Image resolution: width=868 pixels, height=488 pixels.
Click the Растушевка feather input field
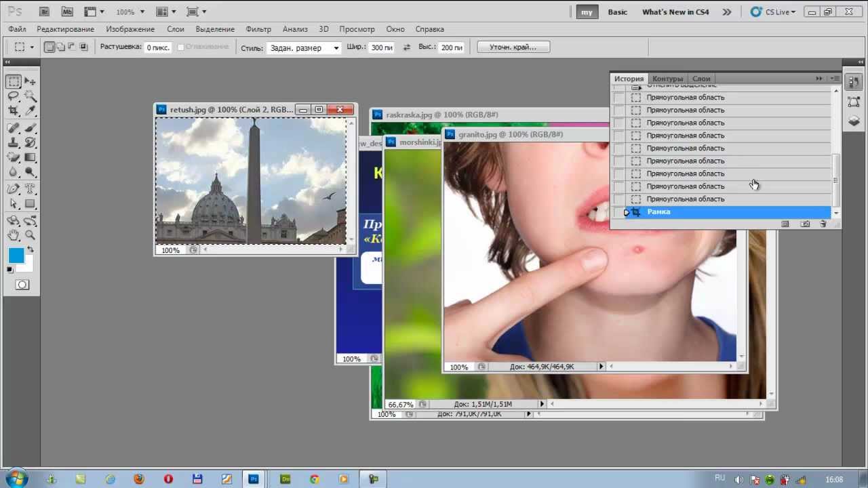coord(158,47)
